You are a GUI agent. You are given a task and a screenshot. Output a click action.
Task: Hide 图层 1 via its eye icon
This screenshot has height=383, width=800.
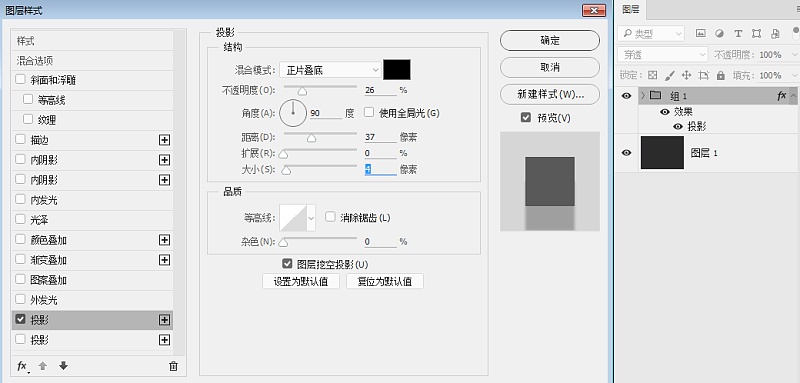pyautogui.click(x=627, y=152)
